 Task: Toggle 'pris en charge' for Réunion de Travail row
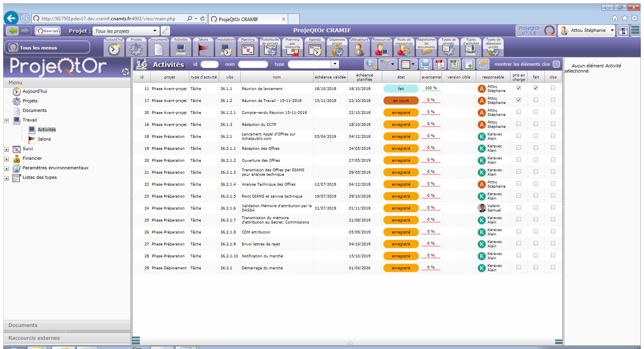pyautogui.click(x=518, y=100)
